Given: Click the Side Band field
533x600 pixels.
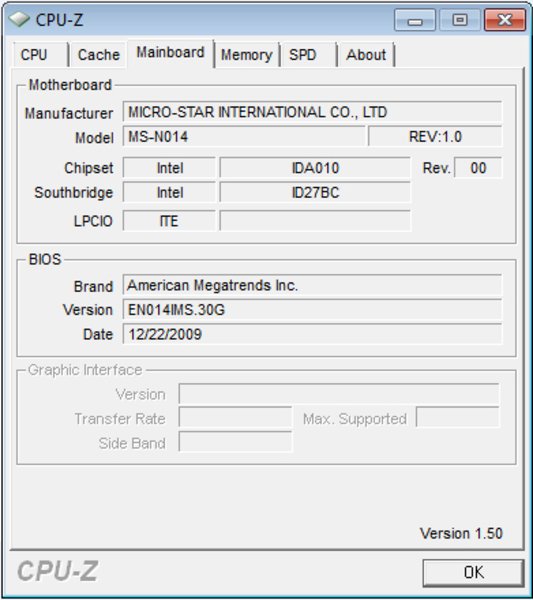Looking at the screenshot, I should [235, 442].
